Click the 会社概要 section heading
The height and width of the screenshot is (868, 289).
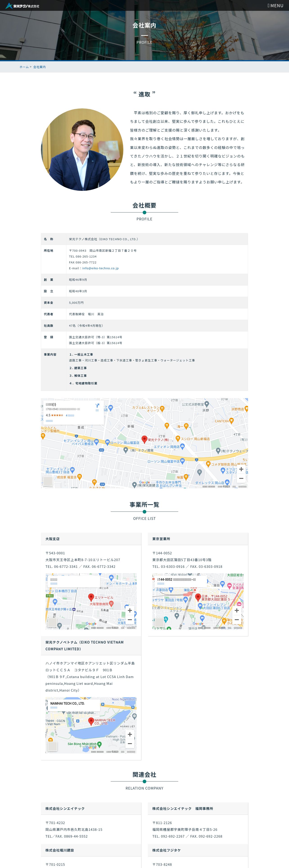tap(144, 205)
